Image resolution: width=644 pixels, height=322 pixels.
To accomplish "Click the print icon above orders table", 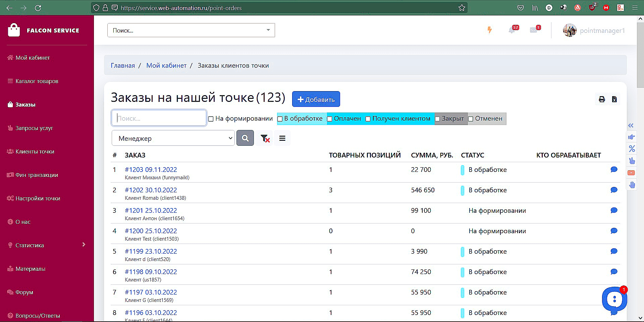I will [x=602, y=99].
